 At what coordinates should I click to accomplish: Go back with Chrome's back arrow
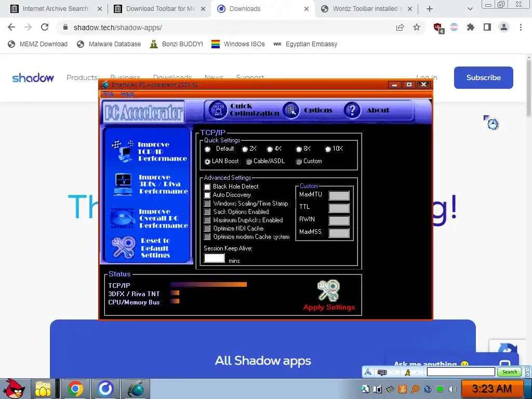[x=11, y=27]
